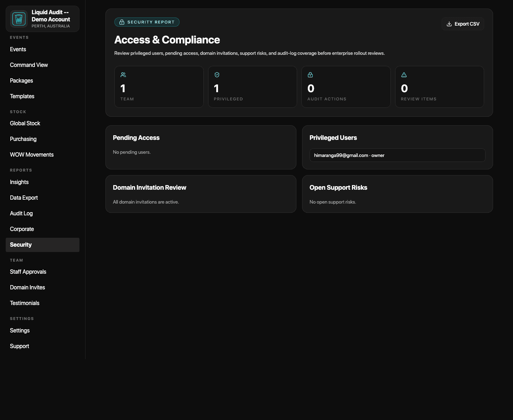Click the warning triangle above Review Items
This screenshot has height=420, width=513.
click(x=404, y=75)
